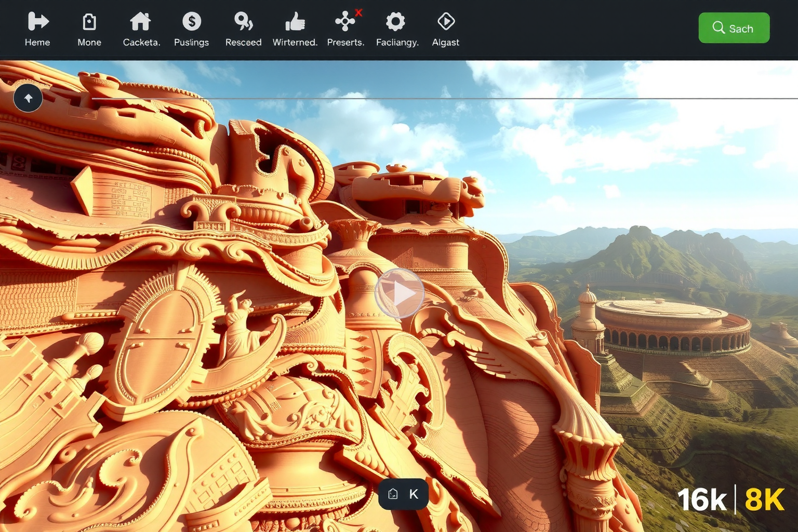This screenshot has height=532, width=798.
Task: Click the magnifier icon inside Sach
Action: click(x=719, y=28)
